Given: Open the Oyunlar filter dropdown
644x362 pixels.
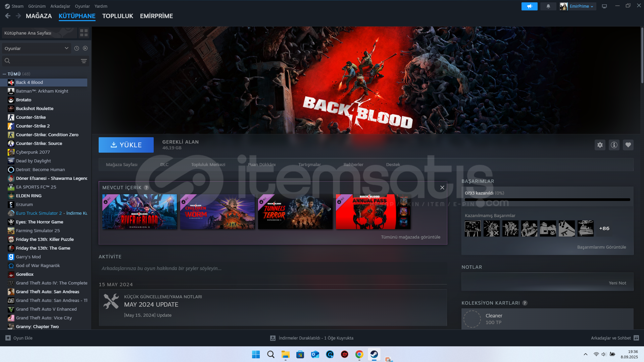Looking at the screenshot, I should click(x=36, y=48).
